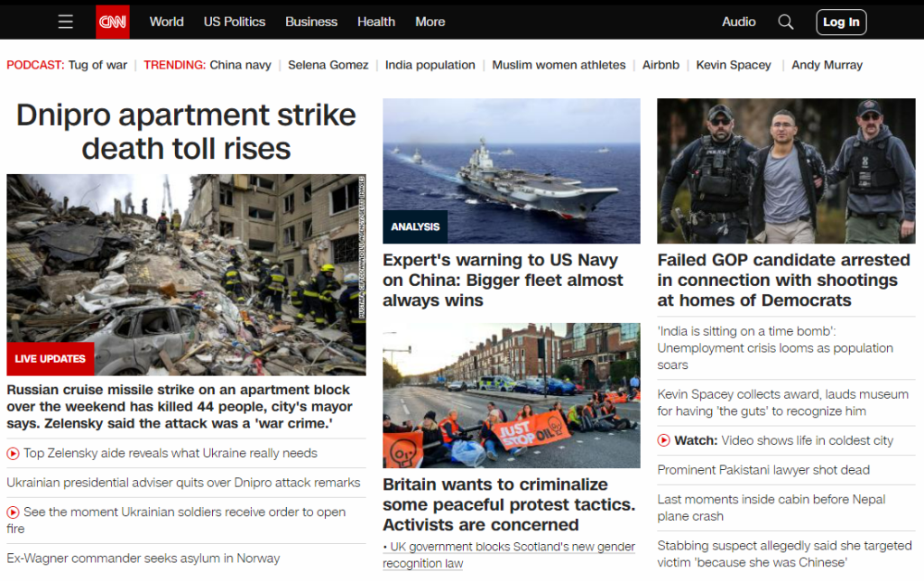Open Ukrainian soldiers receive order video story

[x=176, y=521]
